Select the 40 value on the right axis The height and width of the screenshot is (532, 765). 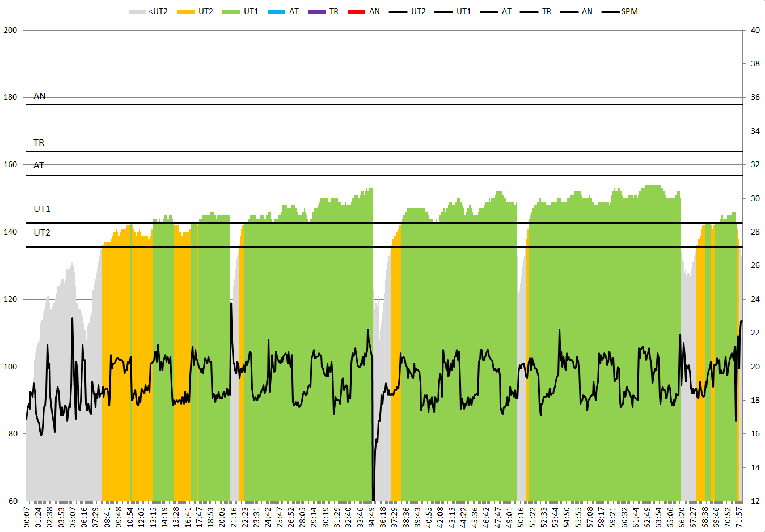pyautogui.click(x=755, y=30)
